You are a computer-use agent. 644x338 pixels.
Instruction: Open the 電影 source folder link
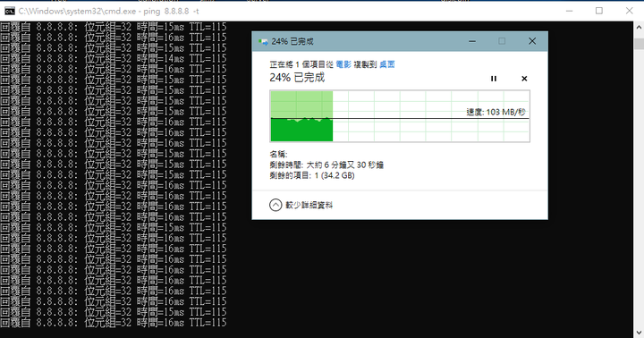click(343, 64)
